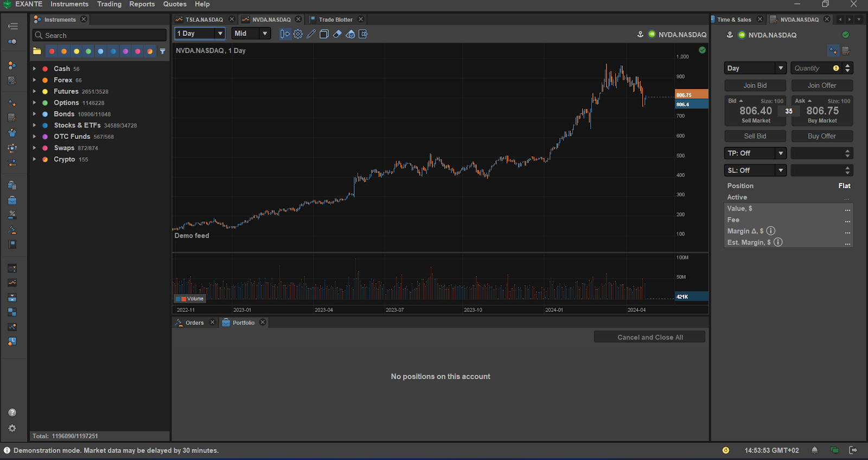Open the percent/margin sidebar icon

click(x=12, y=215)
